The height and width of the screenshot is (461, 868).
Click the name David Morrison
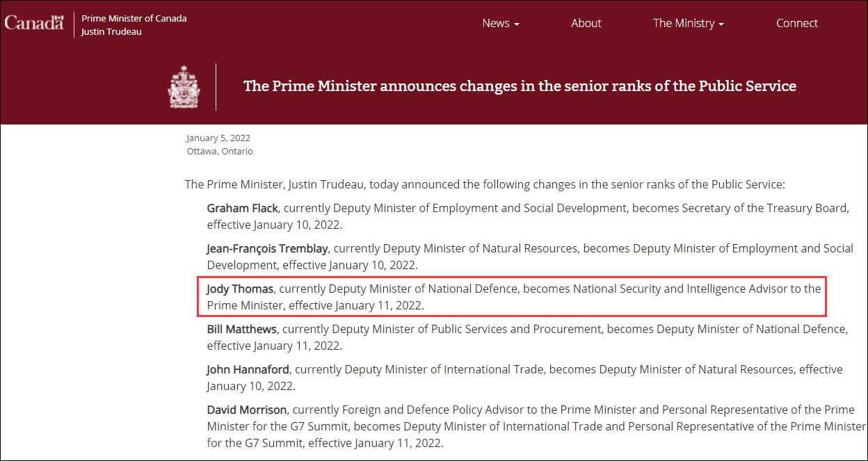246,410
